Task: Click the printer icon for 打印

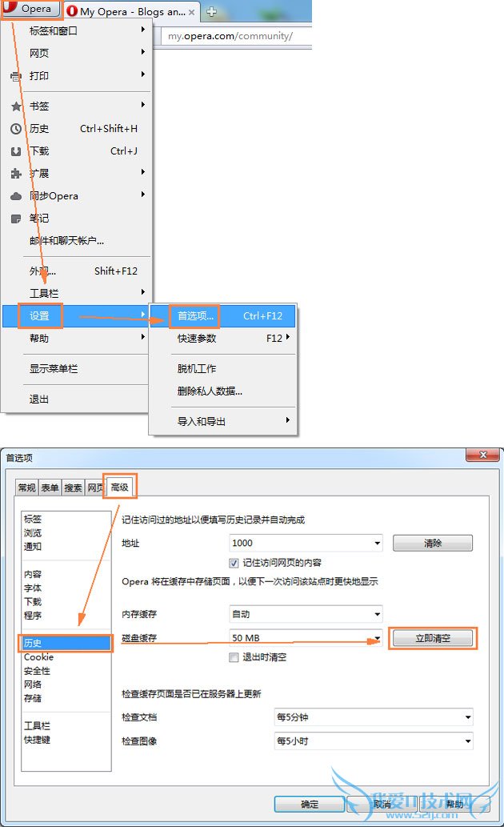Action: [x=16, y=77]
